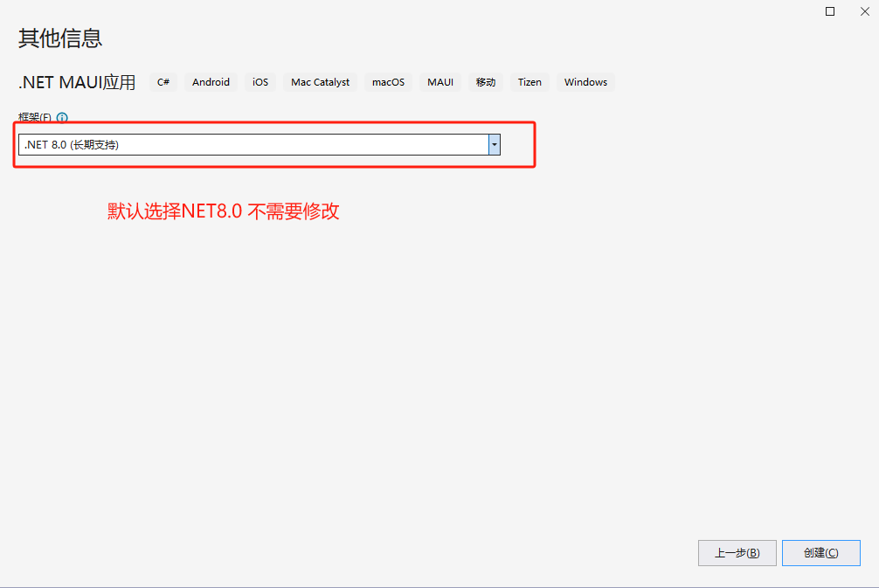Click the 创建(C) button to create project
Viewport: 879px width, 588px height.
[820, 552]
